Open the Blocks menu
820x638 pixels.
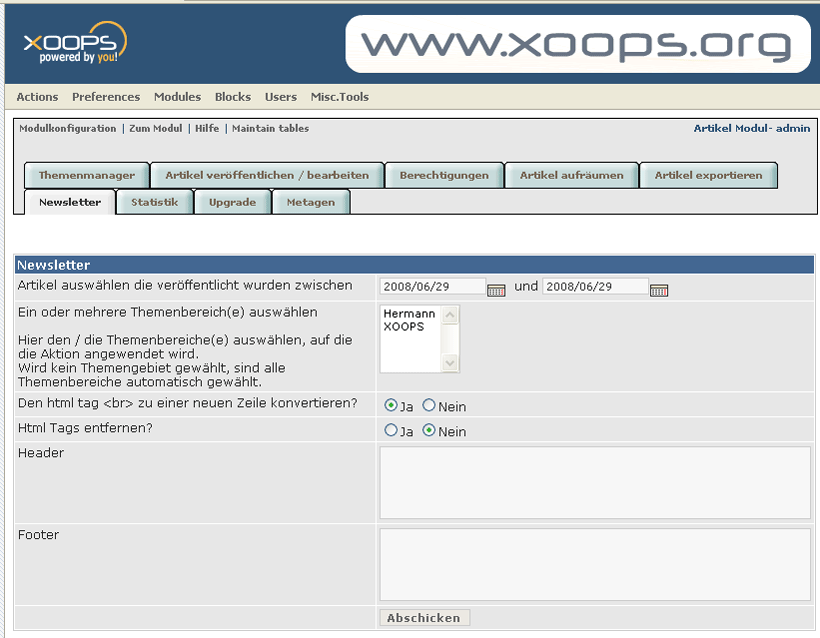pos(233,97)
